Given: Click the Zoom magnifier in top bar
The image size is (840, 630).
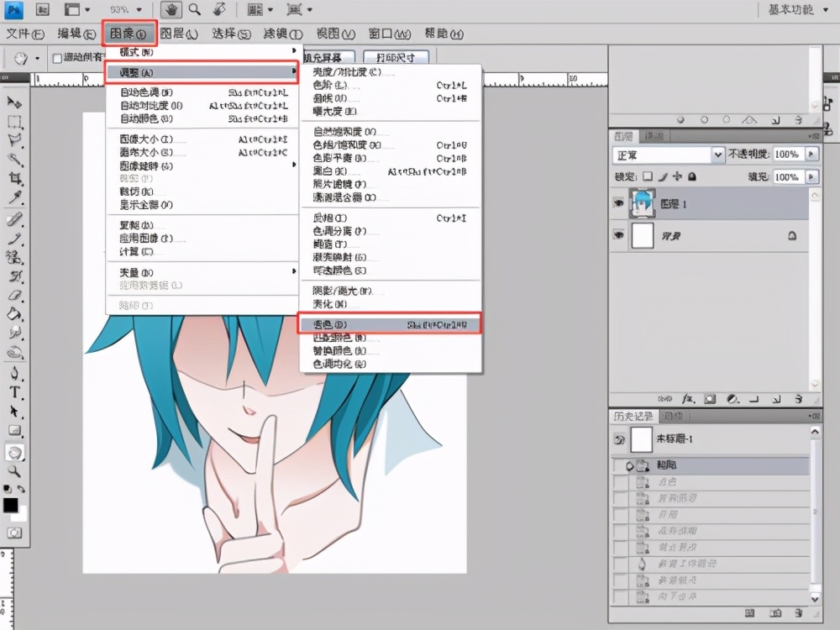Looking at the screenshot, I should point(194,10).
